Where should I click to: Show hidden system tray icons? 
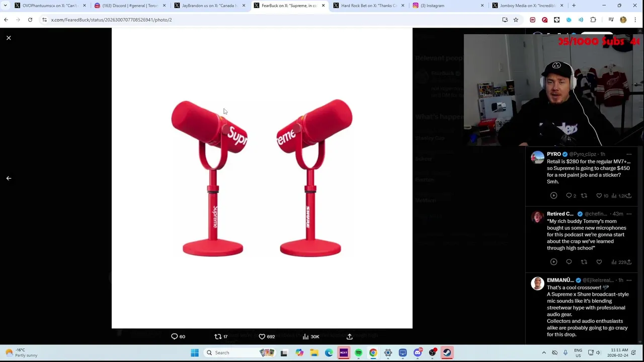[544, 352]
